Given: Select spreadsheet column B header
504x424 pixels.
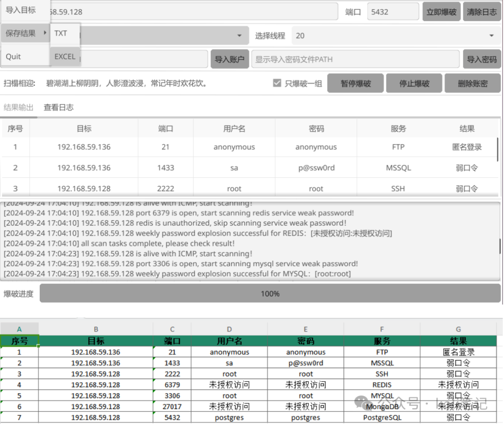Looking at the screenshot, I should tap(96, 329).
